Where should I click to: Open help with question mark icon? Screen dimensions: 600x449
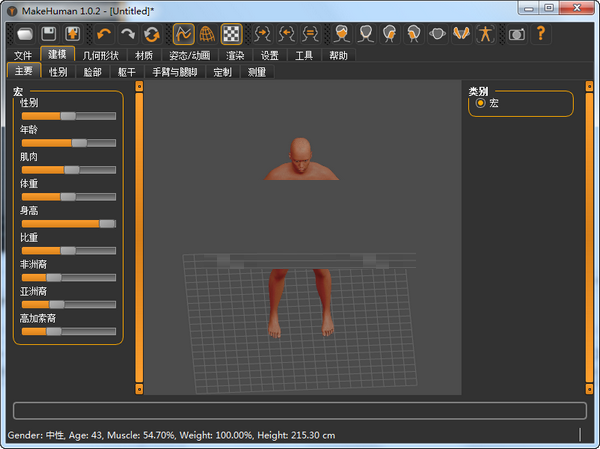(541, 34)
